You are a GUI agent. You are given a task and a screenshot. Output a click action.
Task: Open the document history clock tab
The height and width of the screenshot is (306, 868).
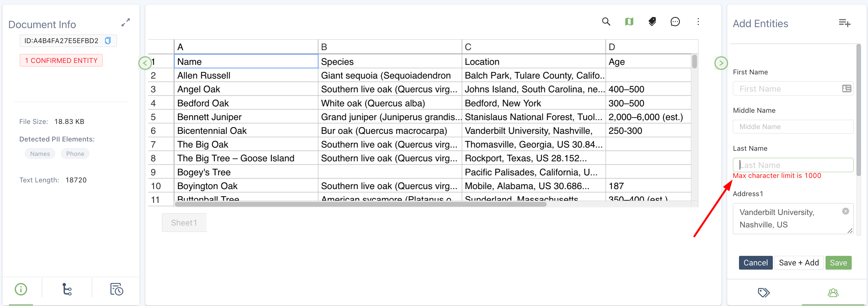point(117,289)
